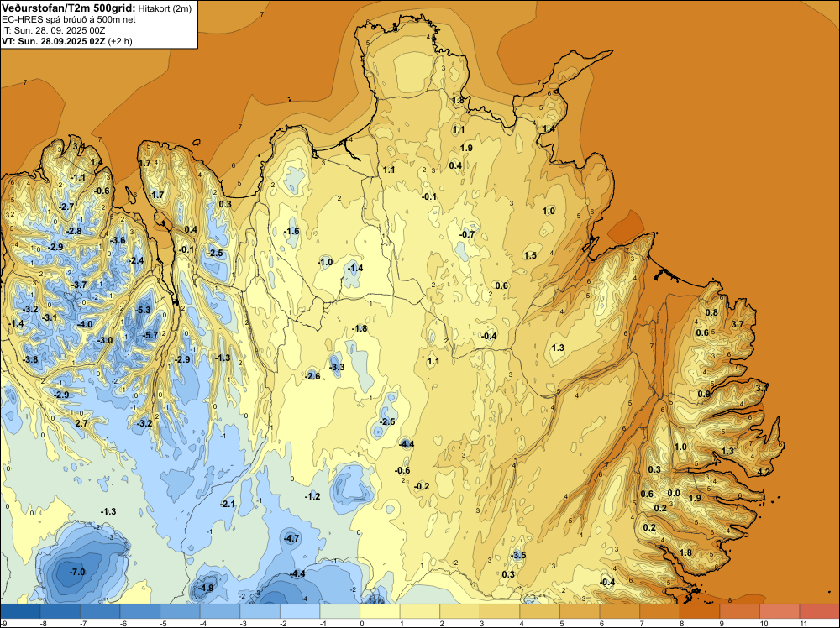The height and width of the screenshot is (628, 840).
Task: Click the legend swatch between -5 and -4
Action: [x=180, y=611]
